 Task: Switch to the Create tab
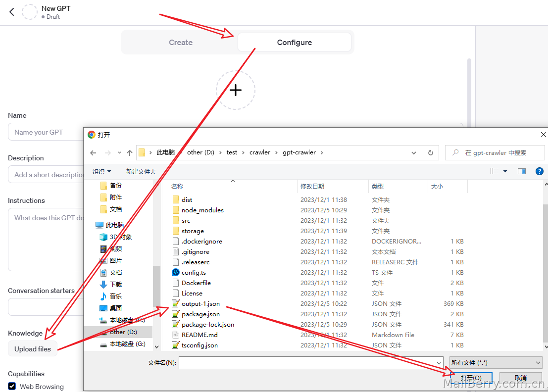coord(181,42)
